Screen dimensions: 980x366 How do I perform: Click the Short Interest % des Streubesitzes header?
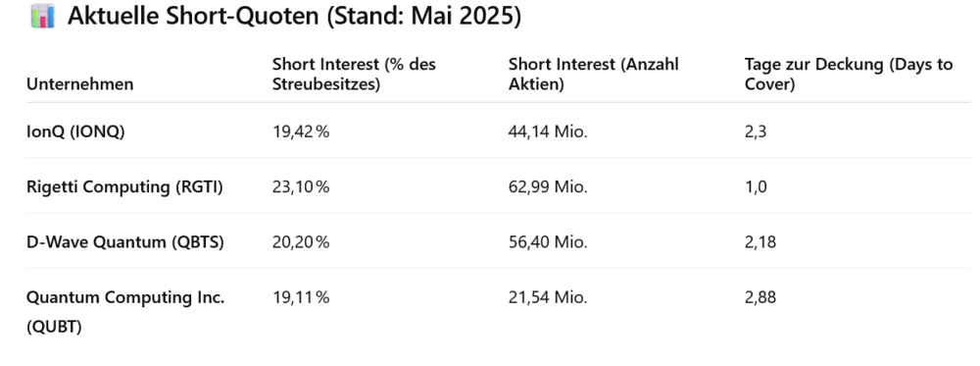click(354, 74)
